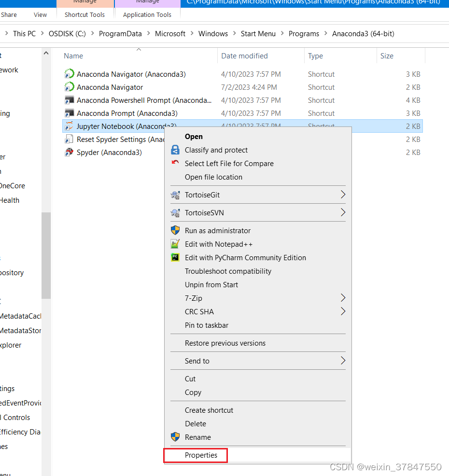Open Properties from context menu

[x=201, y=455]
